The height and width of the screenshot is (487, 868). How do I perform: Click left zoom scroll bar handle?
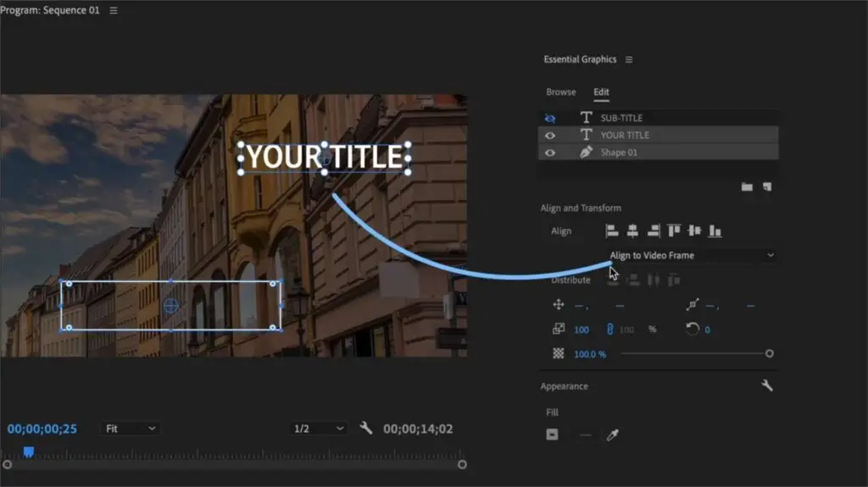pyautogui.click(x=7, y=465)
